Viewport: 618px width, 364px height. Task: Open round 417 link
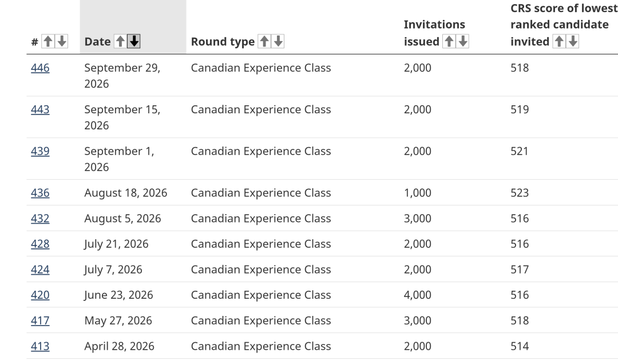click(40, 321)
